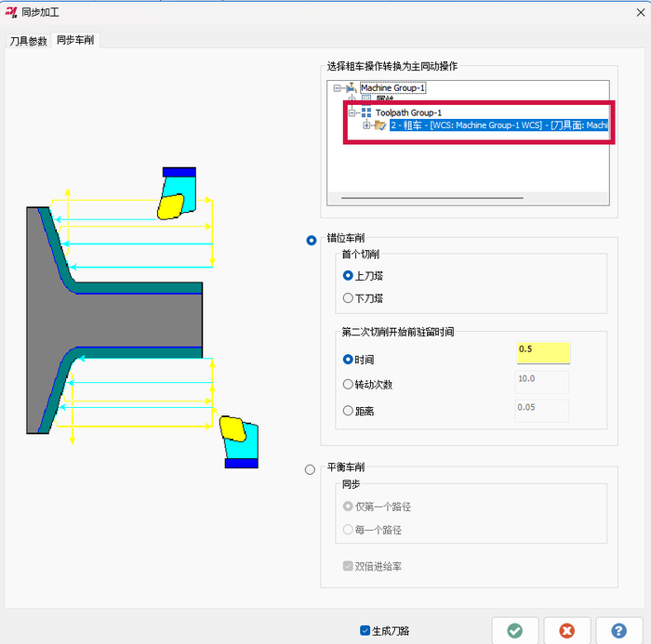Open the 同步车削 tab
Screen dimensions: 651x644
coord(75,40)
